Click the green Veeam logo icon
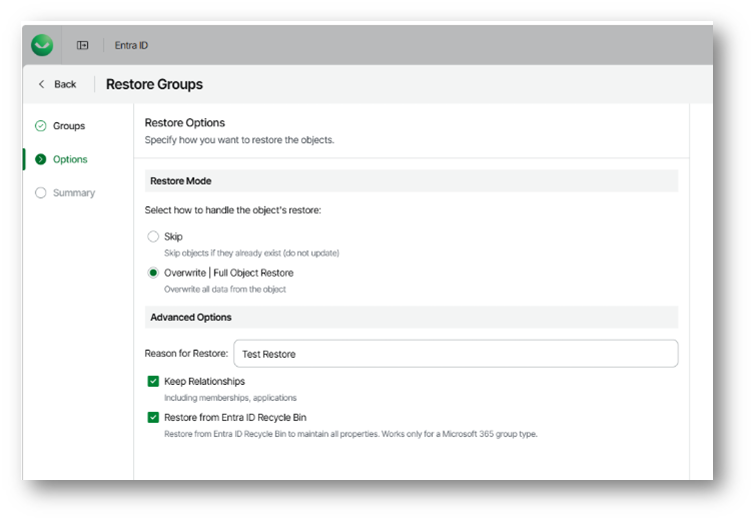Viewport: 755px width, 522px height. 42,45
